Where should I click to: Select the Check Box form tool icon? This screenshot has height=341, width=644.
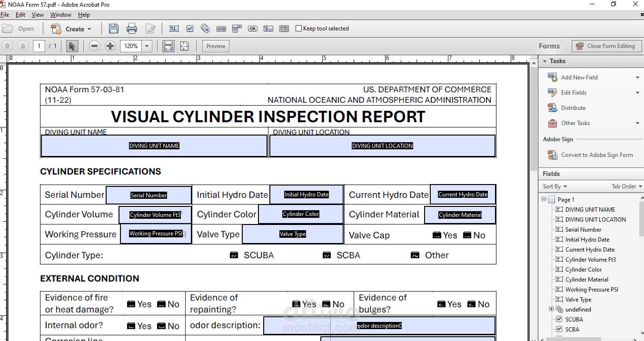[x=190, y=29]
